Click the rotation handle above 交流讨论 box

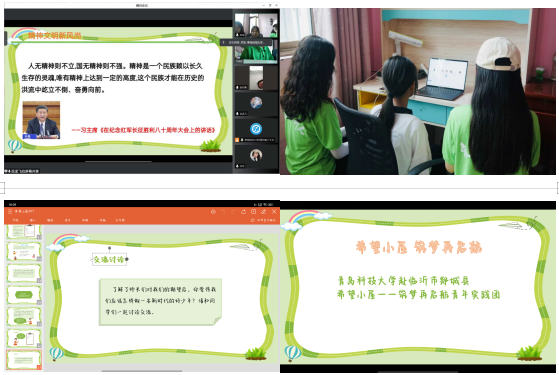(109, 248)
